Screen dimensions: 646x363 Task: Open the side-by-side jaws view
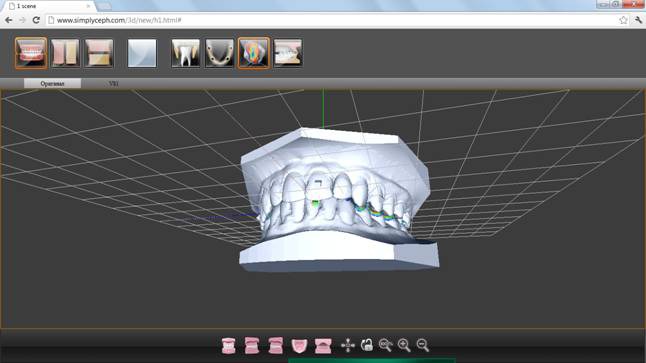(x=65, y=53)
